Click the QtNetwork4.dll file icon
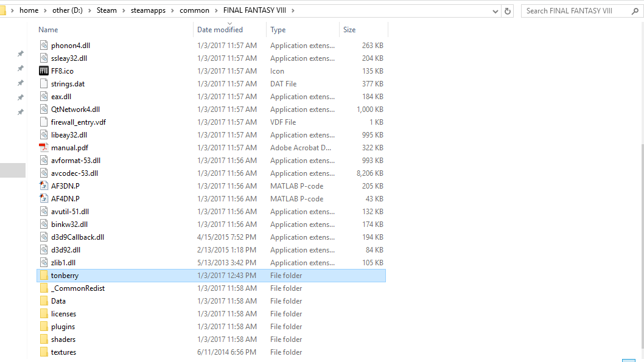The width and height of the screenshot is (644, 362). click(44, 109)
